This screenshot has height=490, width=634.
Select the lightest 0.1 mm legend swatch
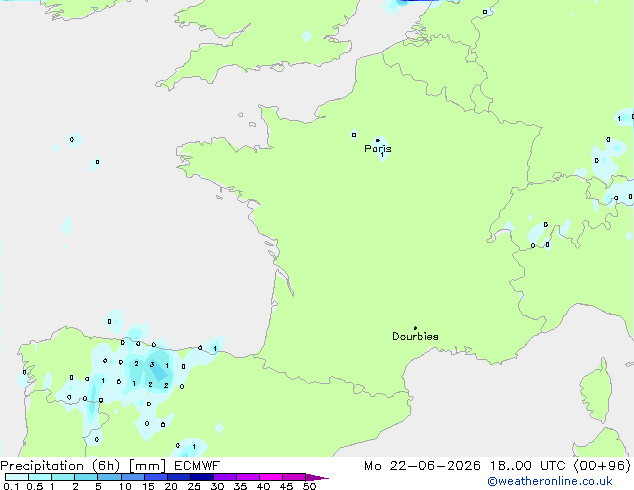point(17,477)
